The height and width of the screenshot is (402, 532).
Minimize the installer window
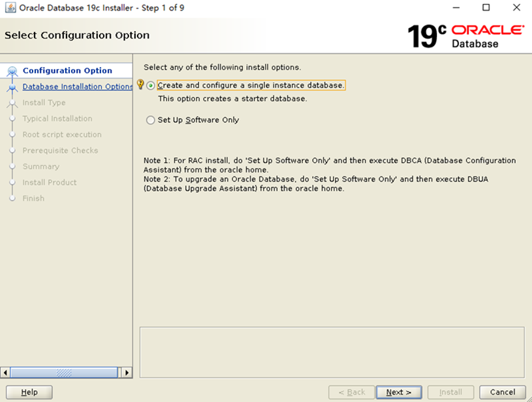click(x=456, y=7)
